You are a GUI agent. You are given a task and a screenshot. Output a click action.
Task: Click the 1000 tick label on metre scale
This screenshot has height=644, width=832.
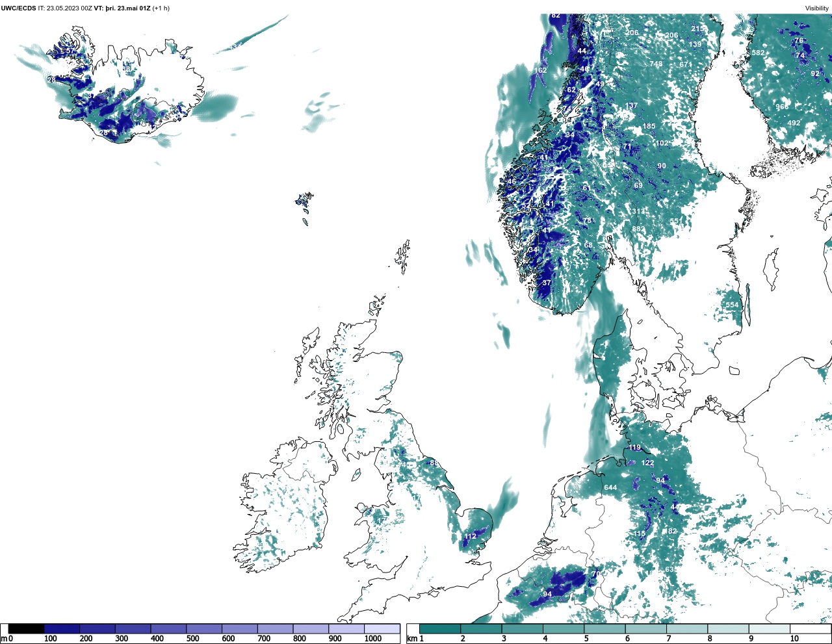[373, 639]
